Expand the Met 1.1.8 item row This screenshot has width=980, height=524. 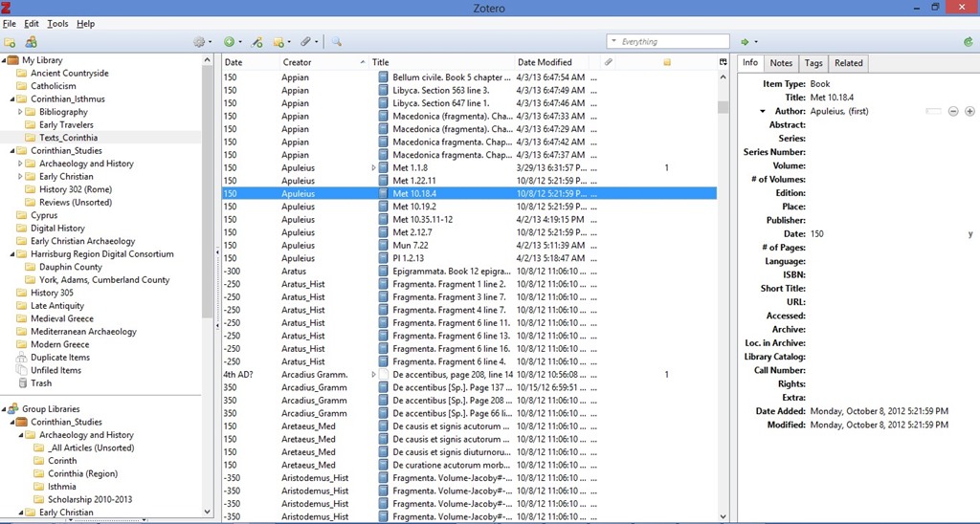374,168
